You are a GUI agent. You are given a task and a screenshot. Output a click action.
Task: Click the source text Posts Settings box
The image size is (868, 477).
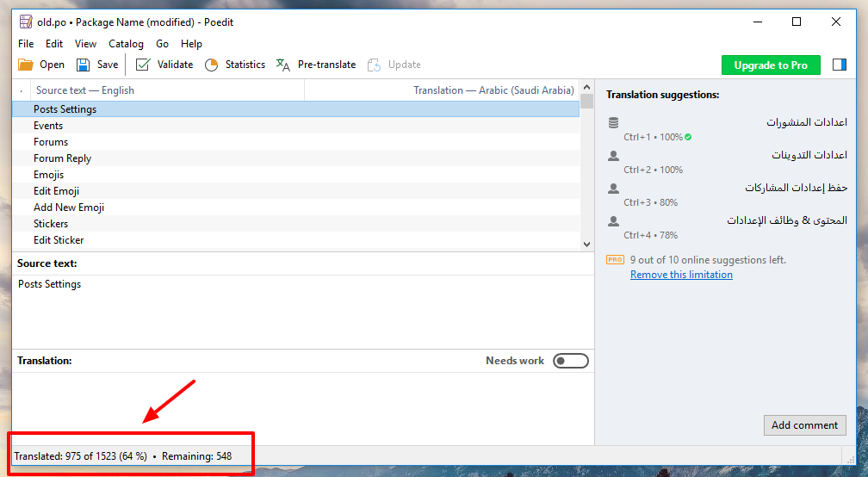303,312
